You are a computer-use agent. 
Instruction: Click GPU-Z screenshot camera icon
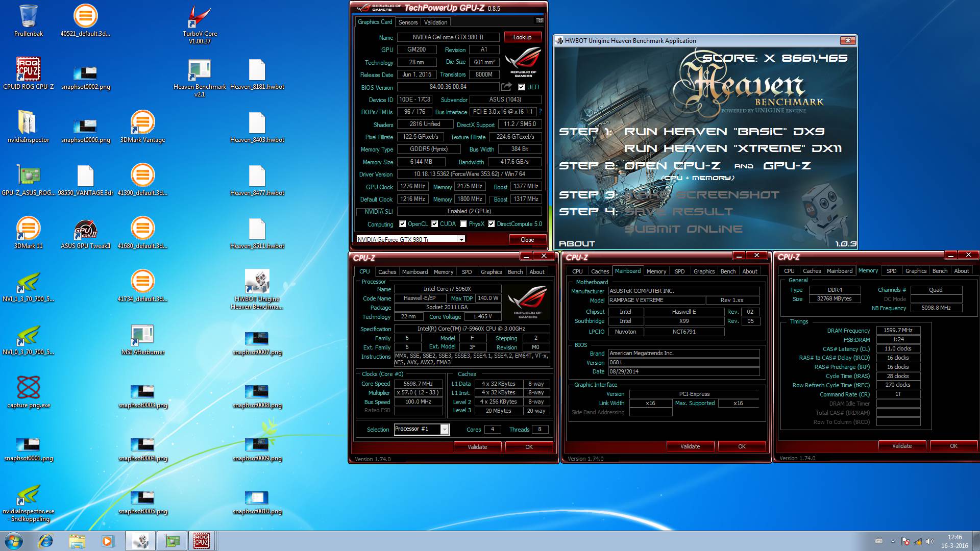(540, 20)
